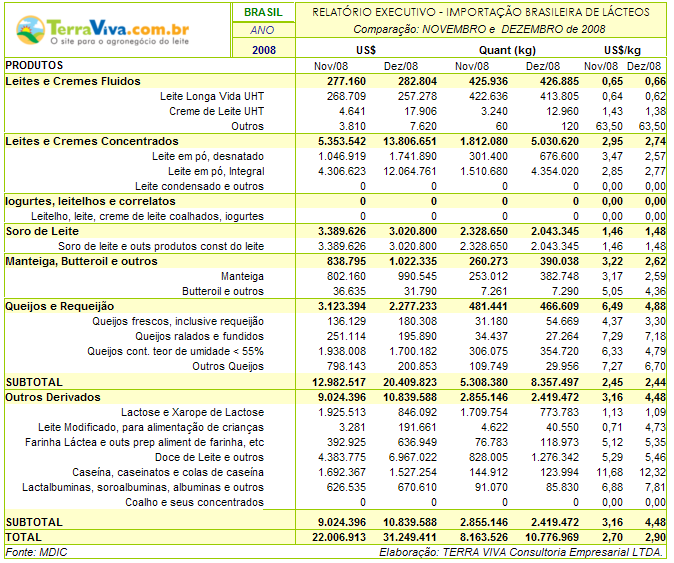Click Coalho e seus concentrados label
The image size is (674, 563).
coord(194,502)
